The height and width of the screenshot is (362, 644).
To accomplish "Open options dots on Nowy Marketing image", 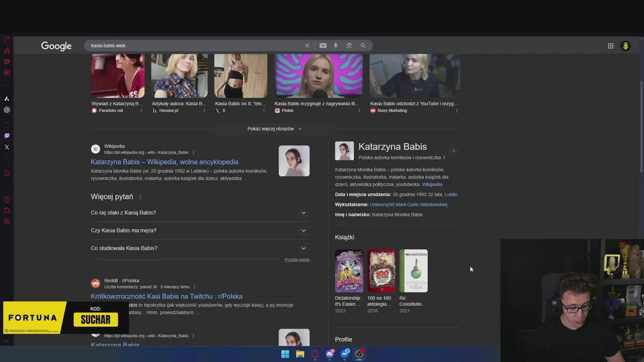I will click(x=457, y=111).
